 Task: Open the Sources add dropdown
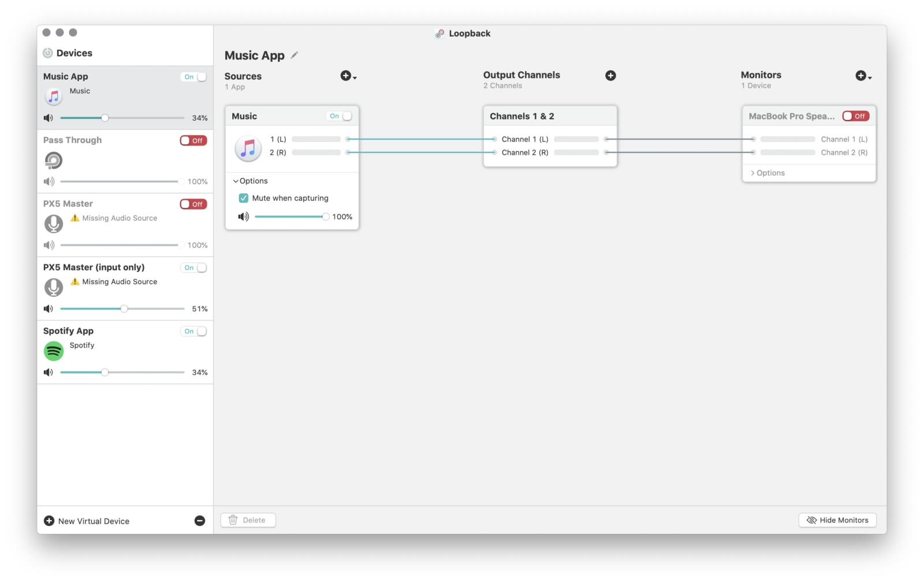coord(348,76)
